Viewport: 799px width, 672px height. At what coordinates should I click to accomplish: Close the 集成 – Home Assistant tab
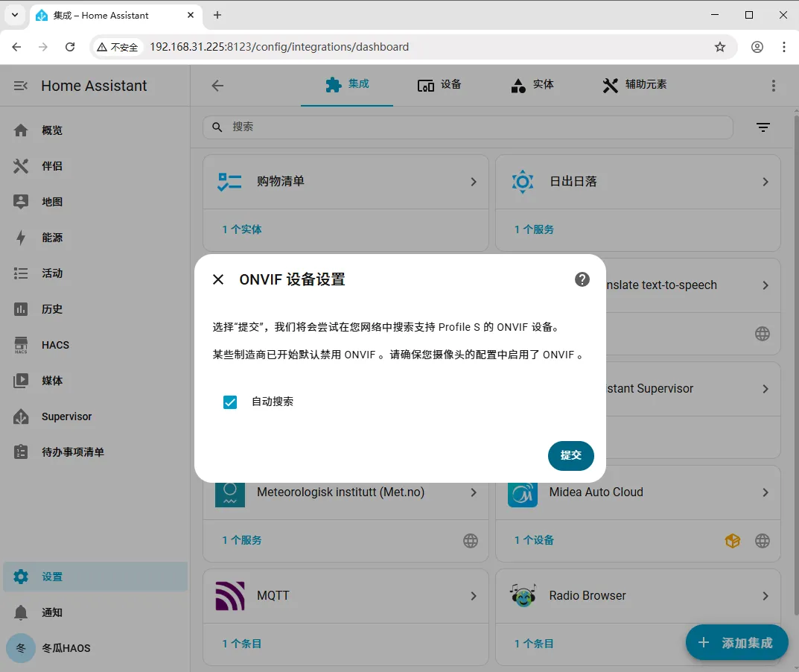coord(191,16)
